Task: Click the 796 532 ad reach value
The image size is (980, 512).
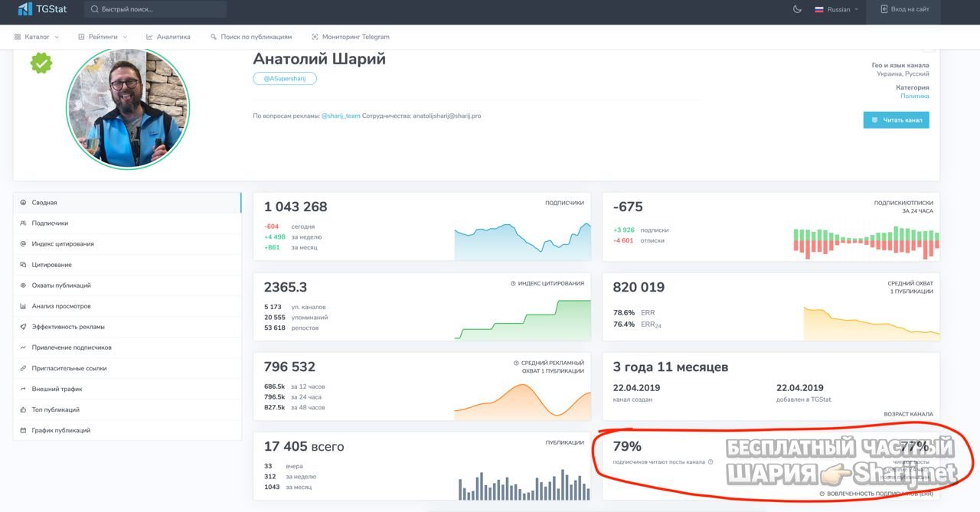Action: 289,367
